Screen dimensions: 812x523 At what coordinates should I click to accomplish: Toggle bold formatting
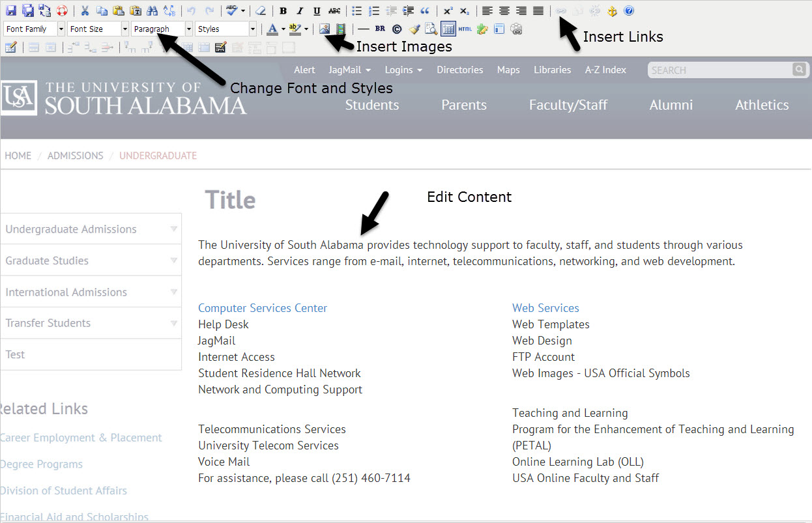(x=283, y=10)
